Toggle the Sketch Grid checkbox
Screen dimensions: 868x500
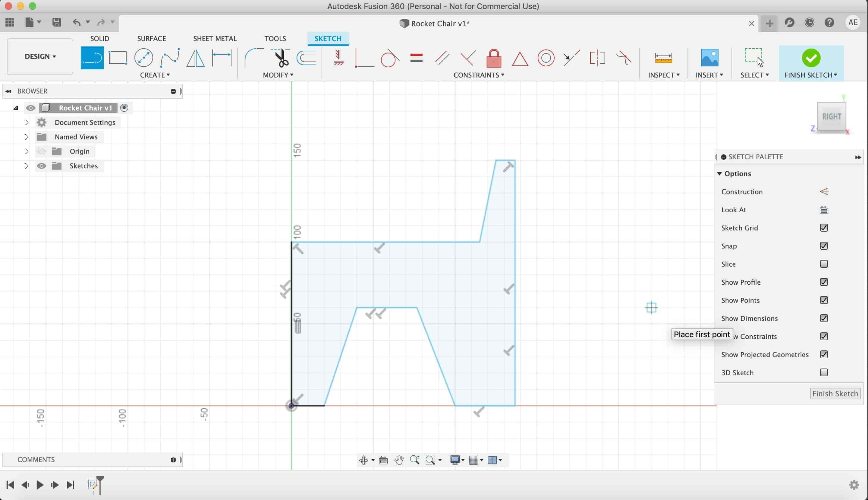click(x=824, y=228)
